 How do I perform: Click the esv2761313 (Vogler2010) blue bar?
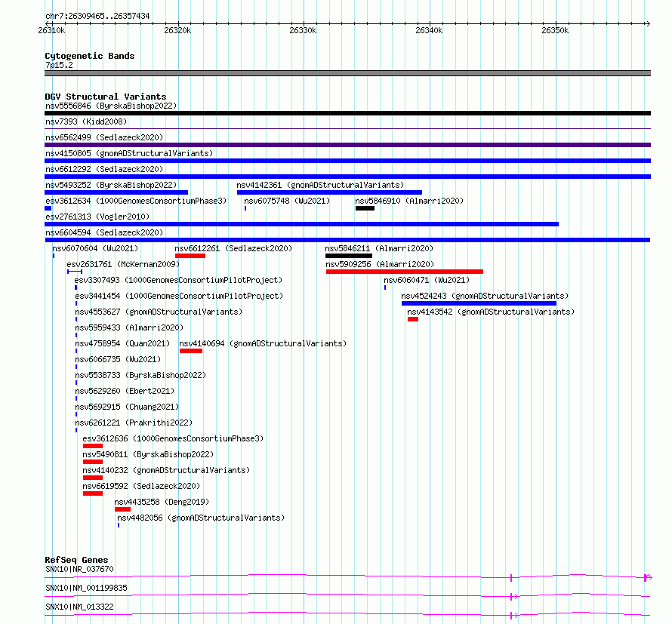click(x=302, y=224)
